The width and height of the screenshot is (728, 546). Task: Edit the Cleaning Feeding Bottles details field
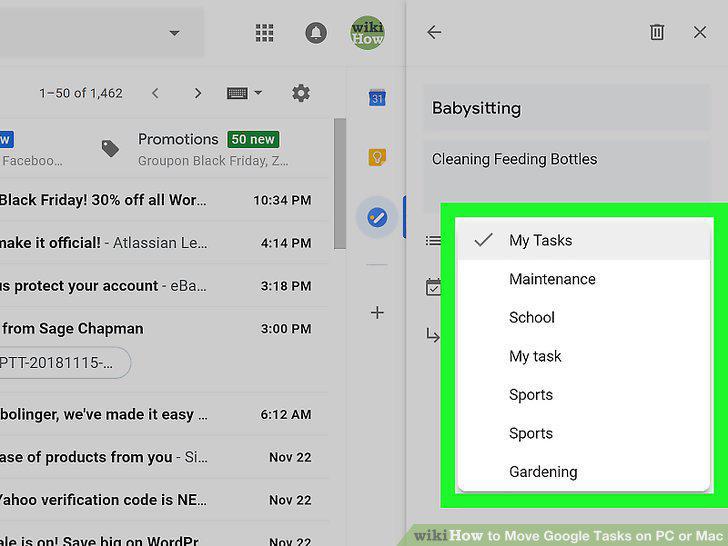tap(566, 172)
